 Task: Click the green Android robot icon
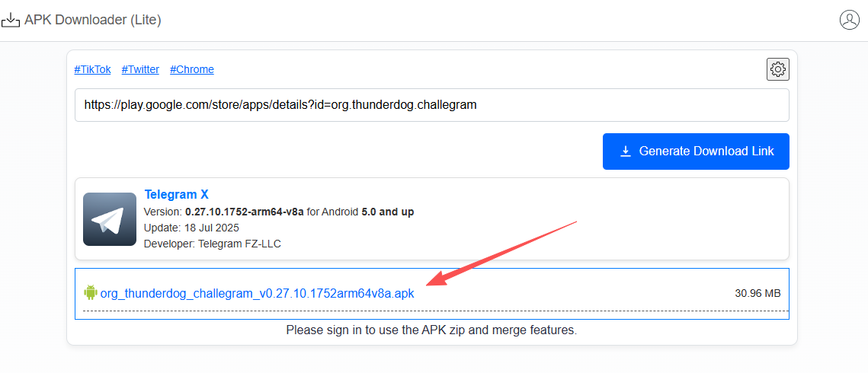[91, 293]
